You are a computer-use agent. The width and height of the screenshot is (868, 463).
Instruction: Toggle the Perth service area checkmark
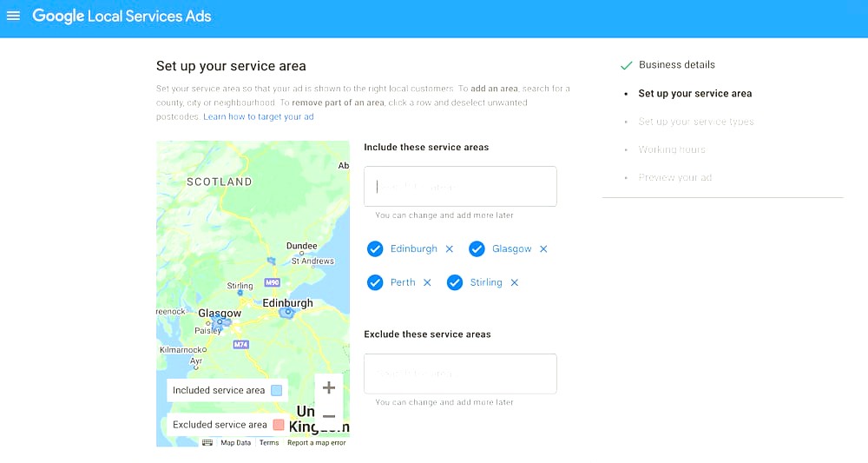pyautogui.click(x=375, y=282)
